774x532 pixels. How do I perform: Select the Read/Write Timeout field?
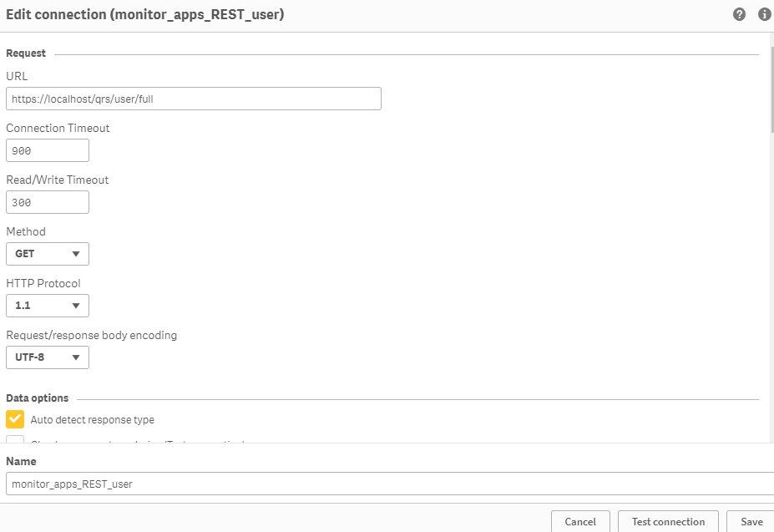(x=48, y=202)
